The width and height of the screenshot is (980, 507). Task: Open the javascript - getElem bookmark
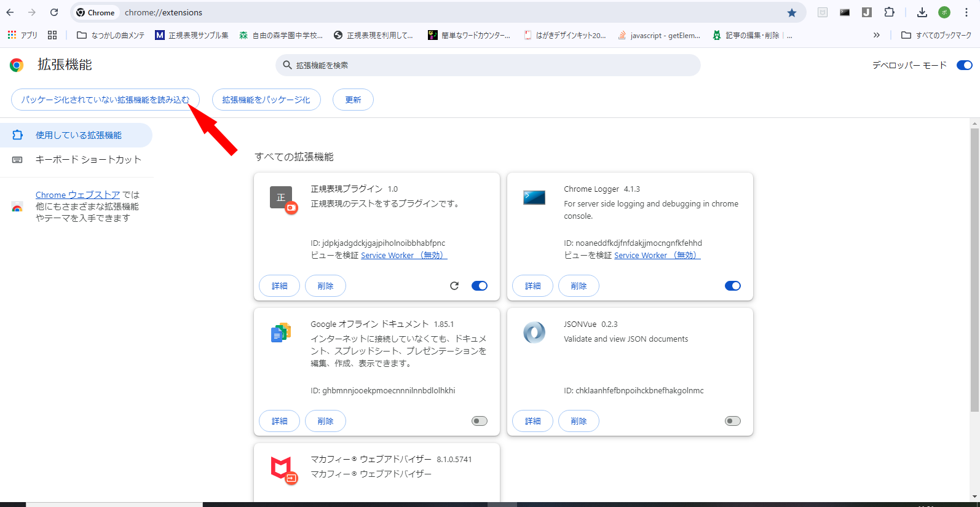coord(659,35)
